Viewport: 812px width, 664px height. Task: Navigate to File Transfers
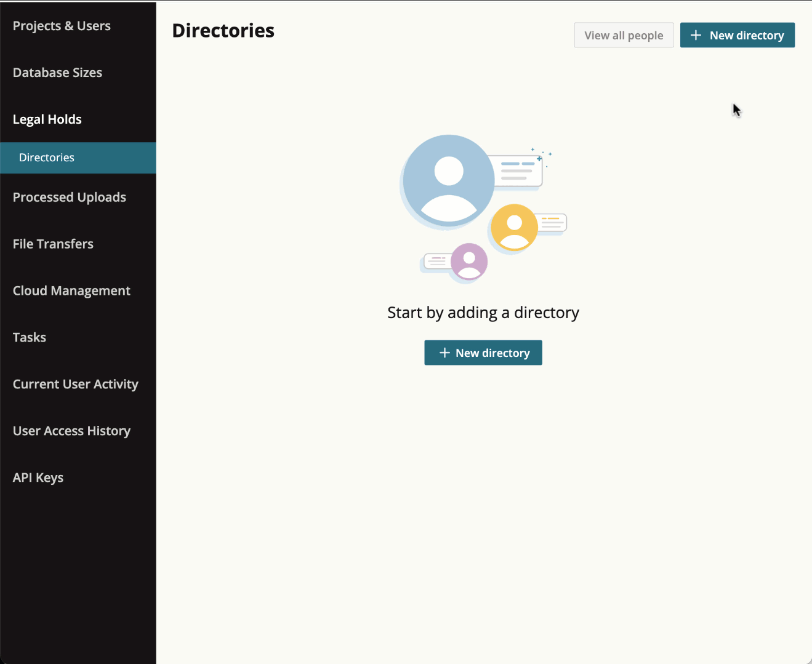coord(53,244)
